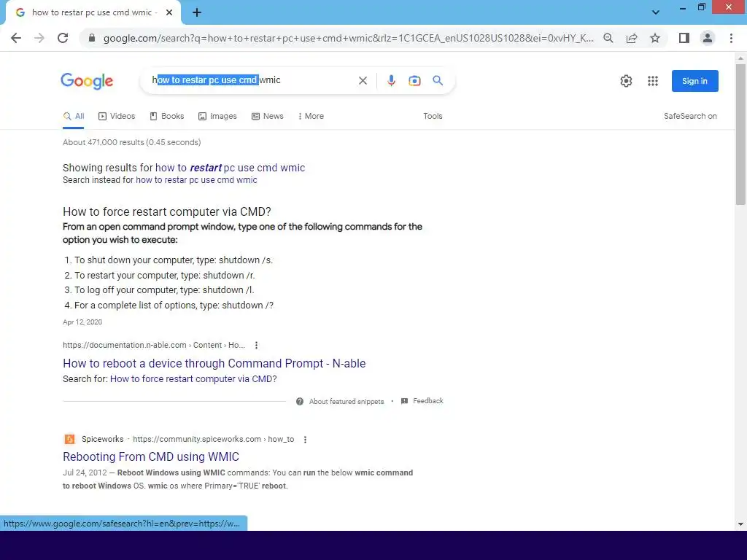Image resolution: width=747 pixels, height=560 pixels.
Task: Open N-able result options three dots
Action: [x=256, y=345]
